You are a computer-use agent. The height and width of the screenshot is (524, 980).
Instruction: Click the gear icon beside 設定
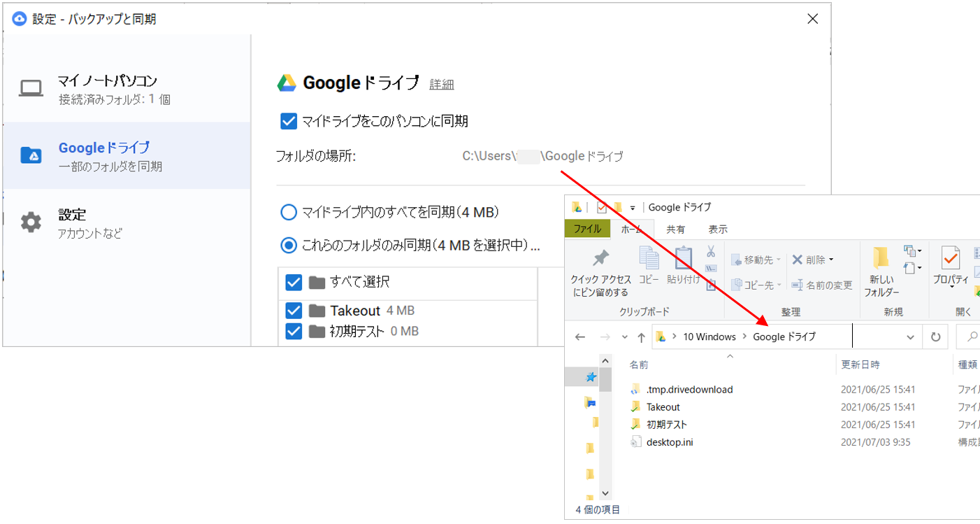(x=31, y=222)
